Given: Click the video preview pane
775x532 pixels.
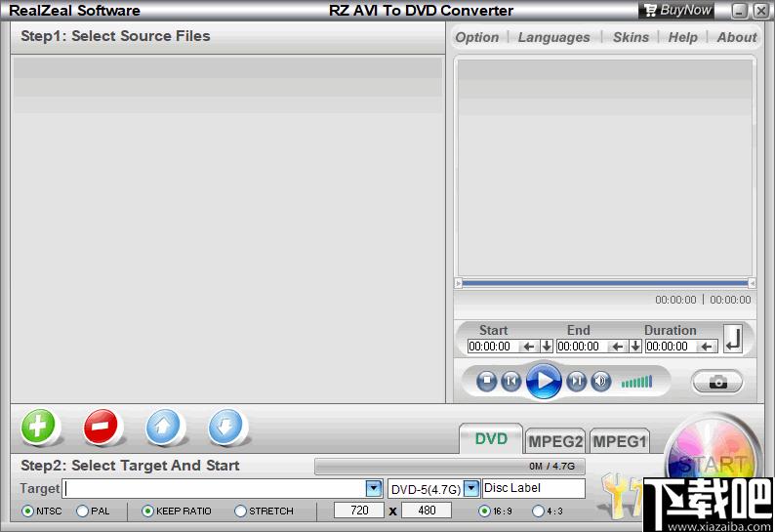Looking at the screenshot, I should pyautogui.click(x=605, y=168).
